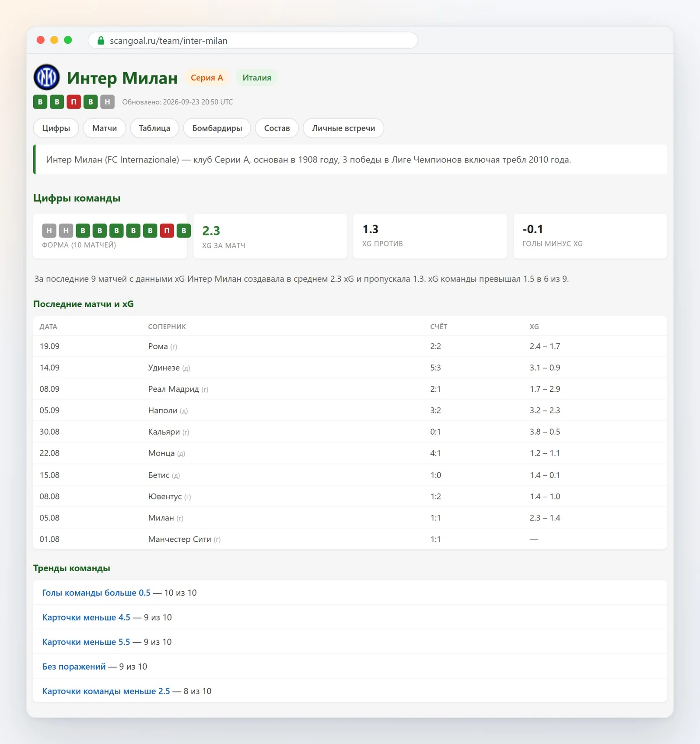
Task: Go to the Состав tab
Action: (277, 128)
